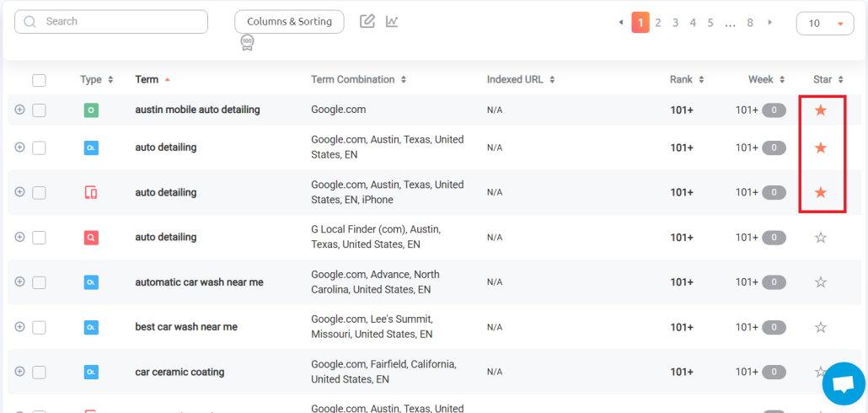Star the best car wash near me row

point(821,327)
